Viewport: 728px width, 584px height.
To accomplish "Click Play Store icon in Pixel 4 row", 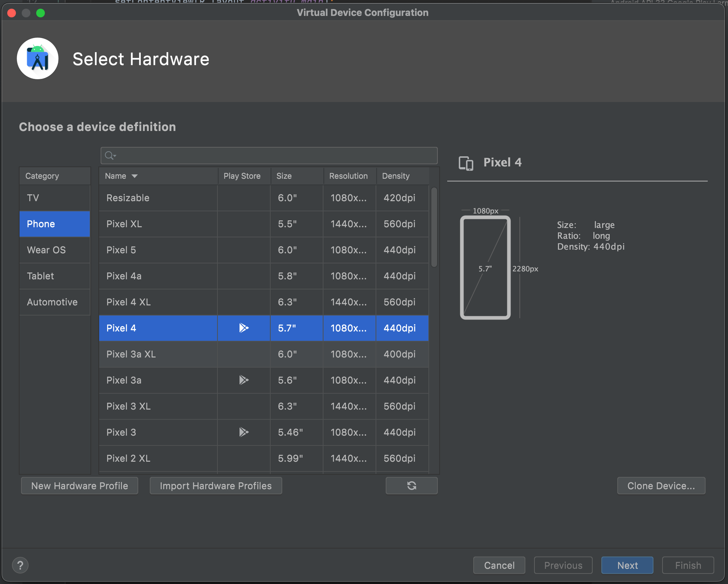I will (x=244, y=328).
